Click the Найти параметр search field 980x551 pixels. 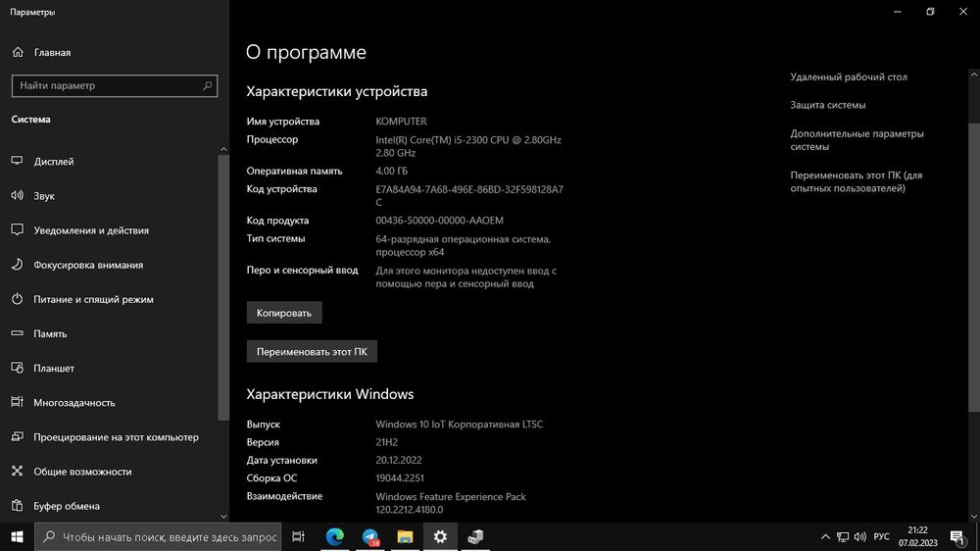coord(115,85)
